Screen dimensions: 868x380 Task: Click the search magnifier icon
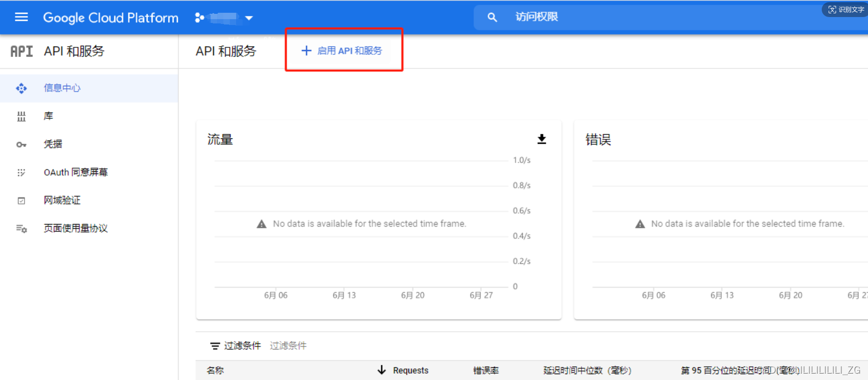pos(493,17)
